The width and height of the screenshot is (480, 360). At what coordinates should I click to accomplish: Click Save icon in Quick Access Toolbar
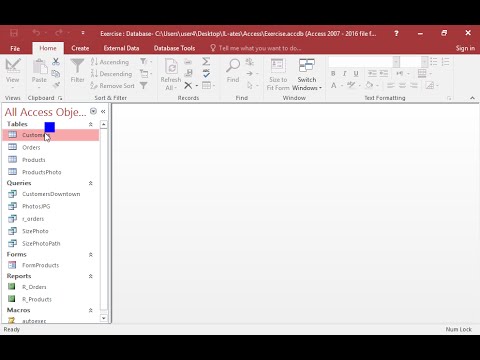[x=14, y=33]
